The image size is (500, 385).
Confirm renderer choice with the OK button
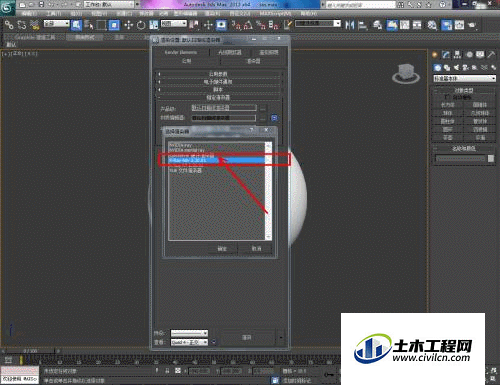(222, 248)
